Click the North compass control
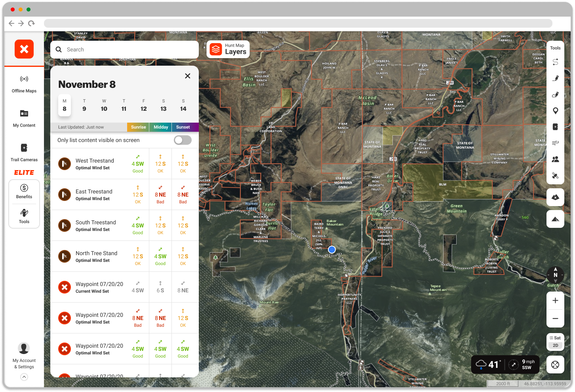The height and width of the screenshot is (392, 575). (555, 275)
